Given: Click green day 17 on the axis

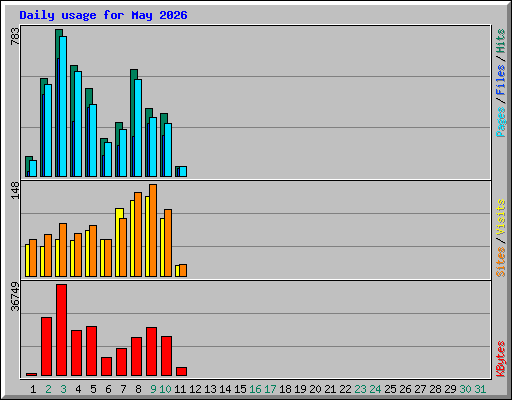Looking at the screenshot, I should coord(270,389).
